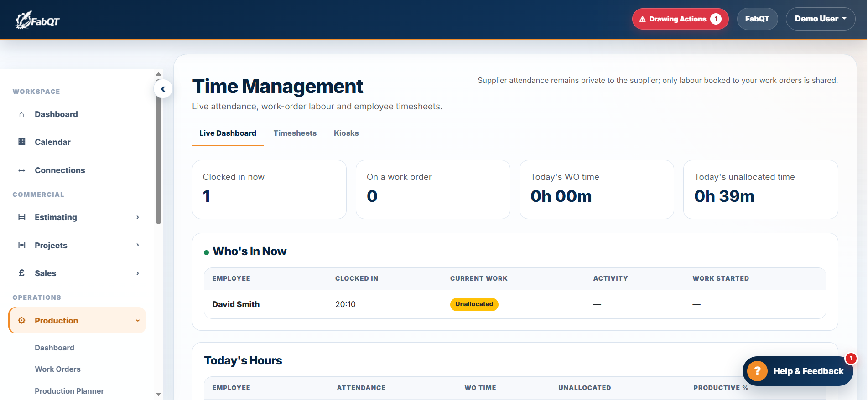Click the Sales pound icon
This screenshot has width=868, height=400.
[x=21, y=273]
